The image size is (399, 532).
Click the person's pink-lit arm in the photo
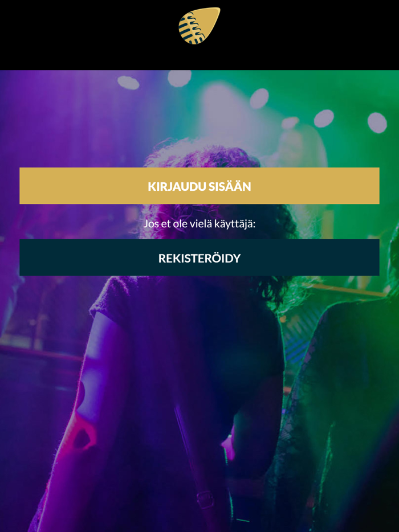pos(82,424)
